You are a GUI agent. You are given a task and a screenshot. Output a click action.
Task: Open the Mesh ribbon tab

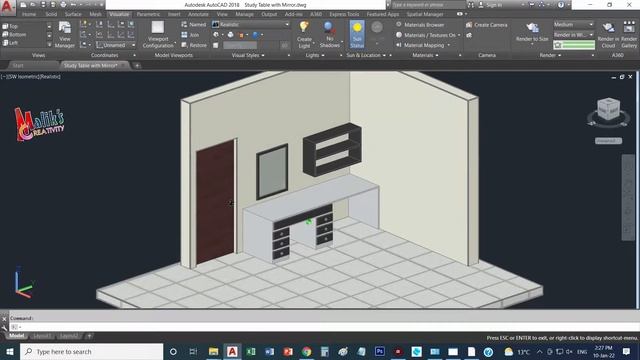pyautogui.click(x=95, y=14)
